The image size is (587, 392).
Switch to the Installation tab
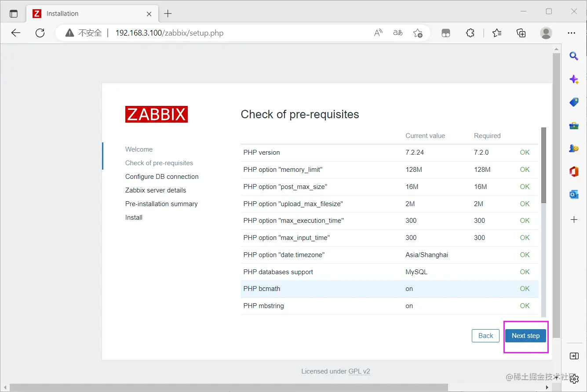[x=92, y=14]
